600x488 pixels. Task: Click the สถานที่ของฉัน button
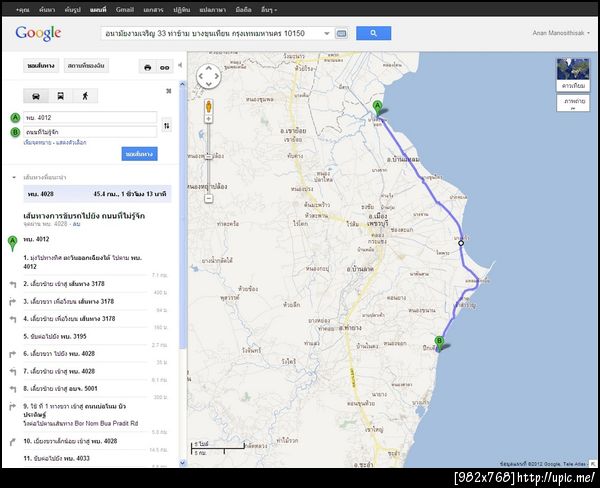pyautogui.click(x=86, y=66)
